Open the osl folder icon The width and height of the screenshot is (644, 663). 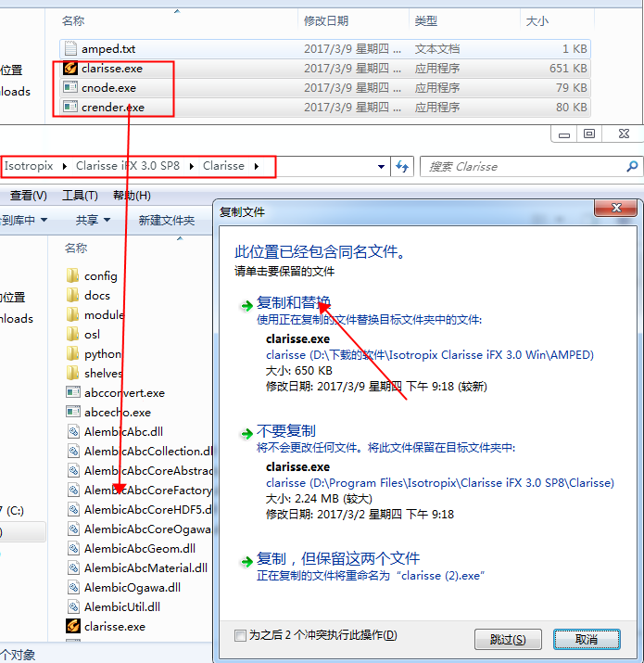tap(72, 334)
